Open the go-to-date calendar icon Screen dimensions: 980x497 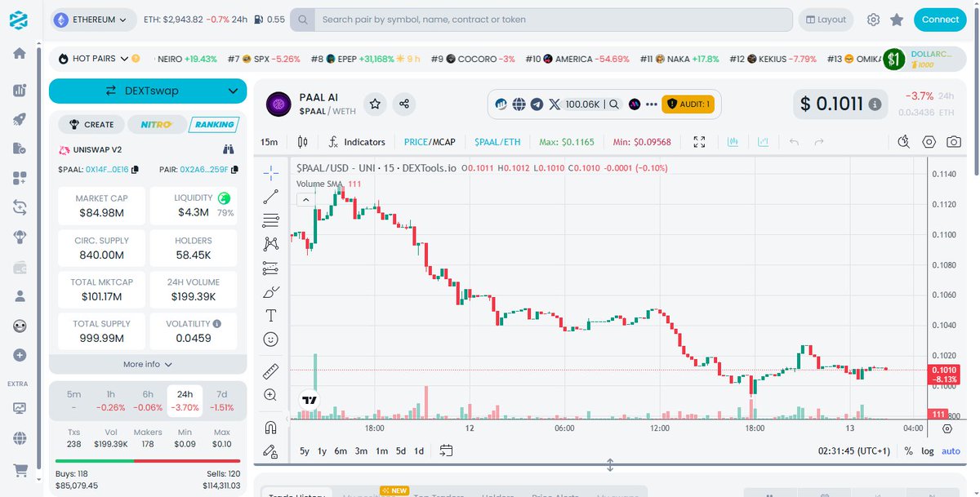446,450
